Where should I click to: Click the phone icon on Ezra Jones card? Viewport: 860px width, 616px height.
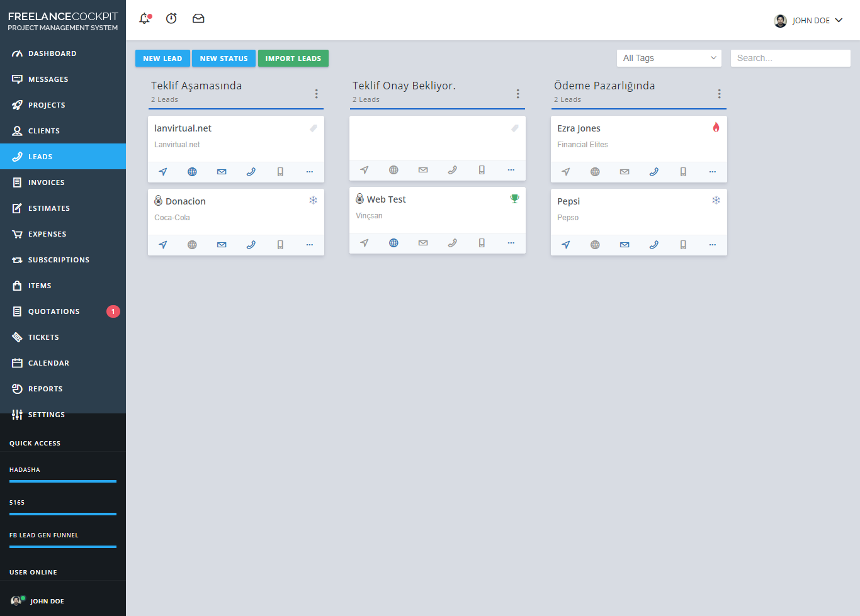pyautogui.click(x=653, y=172)
